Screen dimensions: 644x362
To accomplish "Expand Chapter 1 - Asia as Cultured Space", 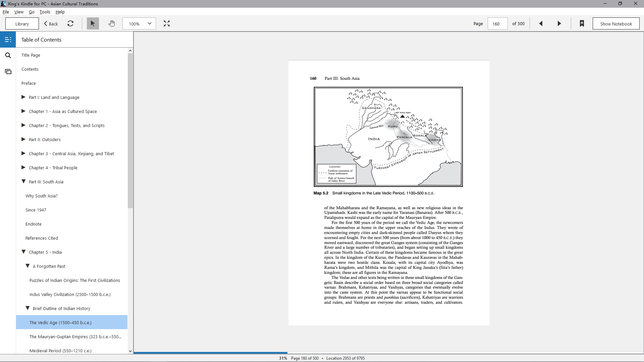I will (x=23, y=111).
